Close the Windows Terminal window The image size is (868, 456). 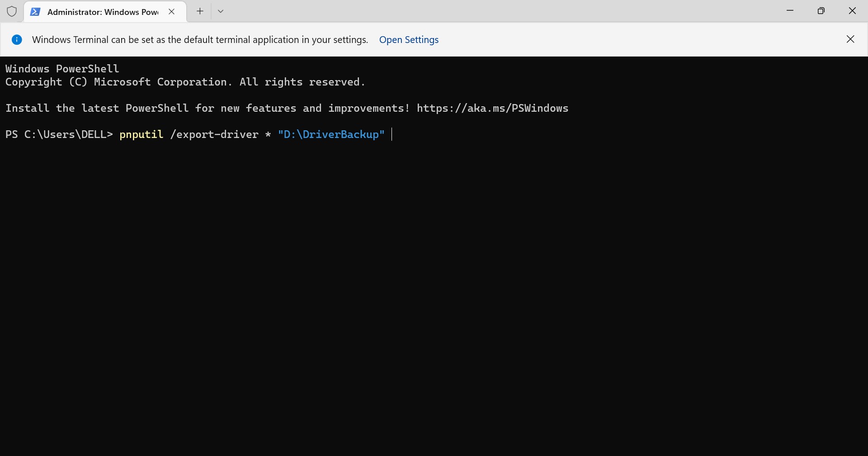point(852,11)
